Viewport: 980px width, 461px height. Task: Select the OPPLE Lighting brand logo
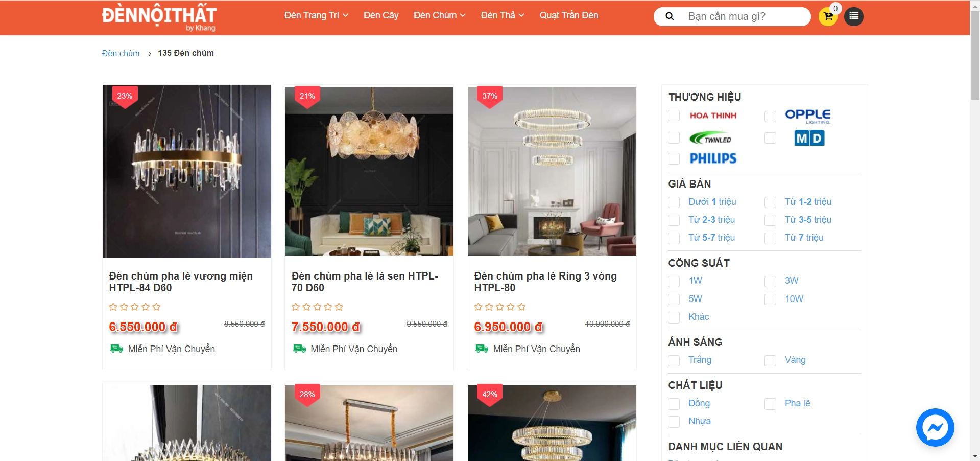coord(808,116)
